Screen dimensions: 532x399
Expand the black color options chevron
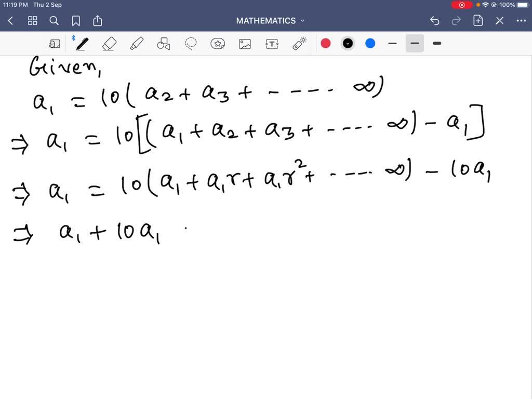click(x=348, y=43)
